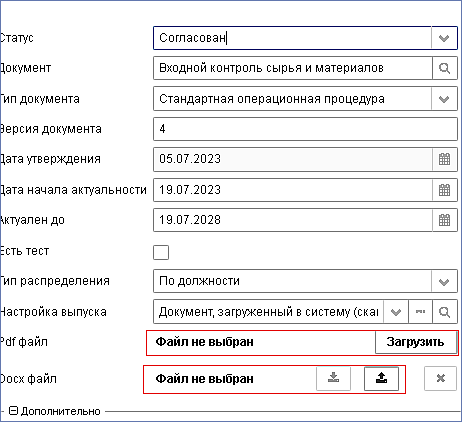Open the Тип распределения dropdown

tap(444, 282)
